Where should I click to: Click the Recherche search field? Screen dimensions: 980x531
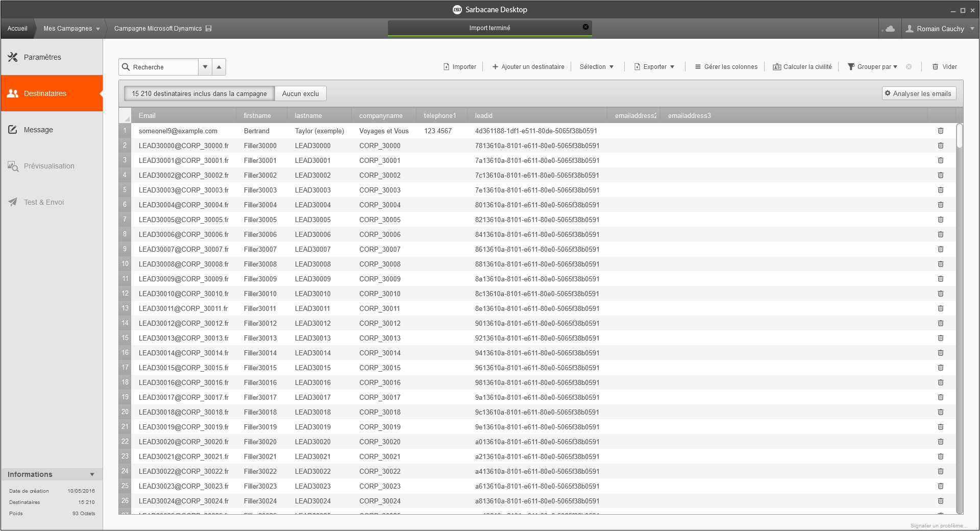point(159,67)
